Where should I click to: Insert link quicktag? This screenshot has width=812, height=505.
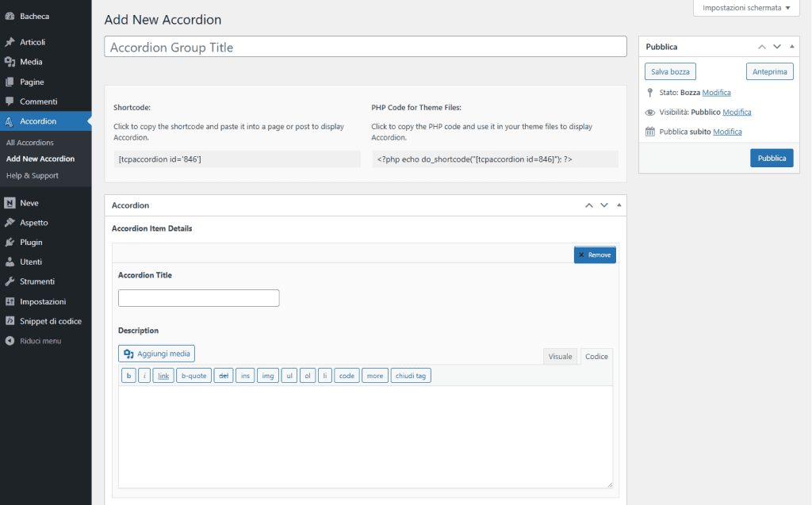[x=163, y=376]
